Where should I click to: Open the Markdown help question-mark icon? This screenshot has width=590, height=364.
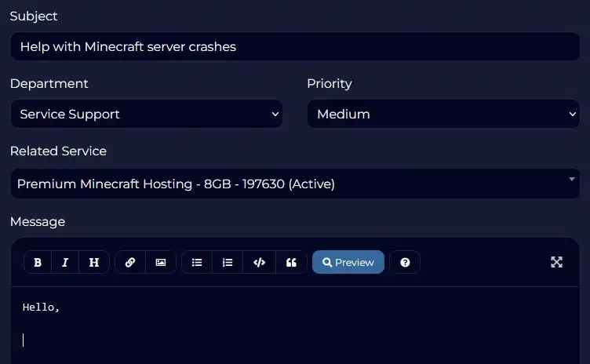coord(405,263)
